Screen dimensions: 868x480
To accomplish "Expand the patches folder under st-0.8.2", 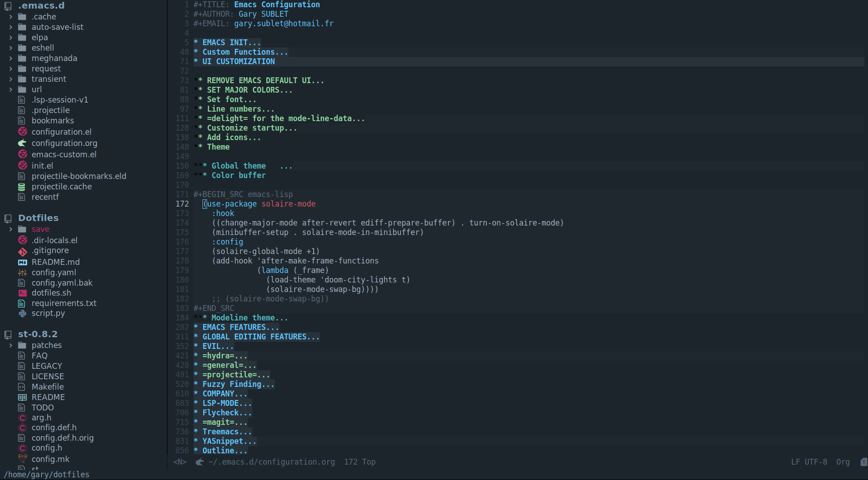I will coord(10,345).
